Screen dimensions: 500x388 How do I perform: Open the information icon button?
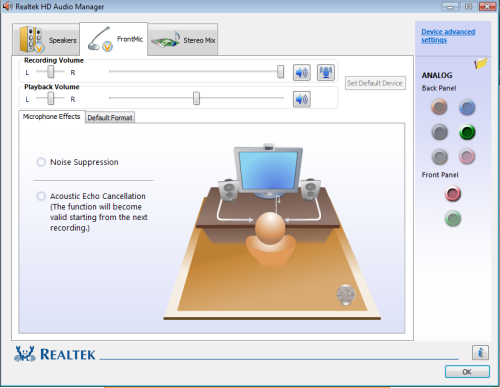tap(480, 352)
